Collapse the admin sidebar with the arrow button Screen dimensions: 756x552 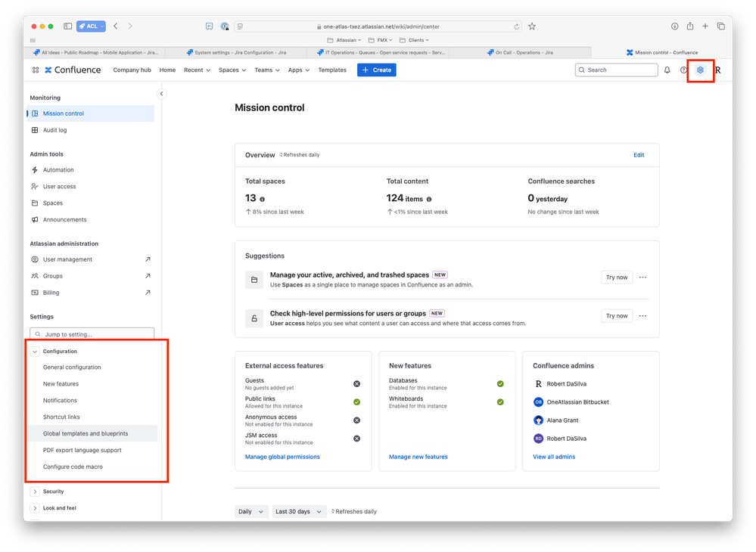161,94
